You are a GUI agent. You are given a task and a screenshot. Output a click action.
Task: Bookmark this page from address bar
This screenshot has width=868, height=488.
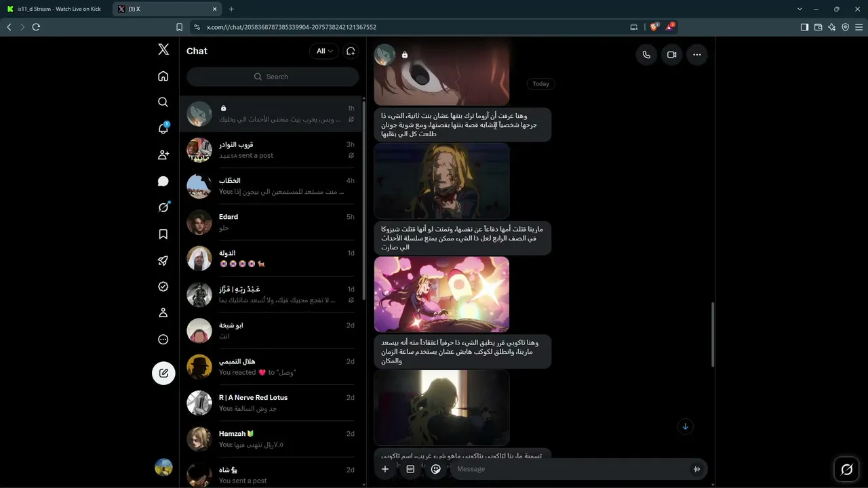click(179, 27)
